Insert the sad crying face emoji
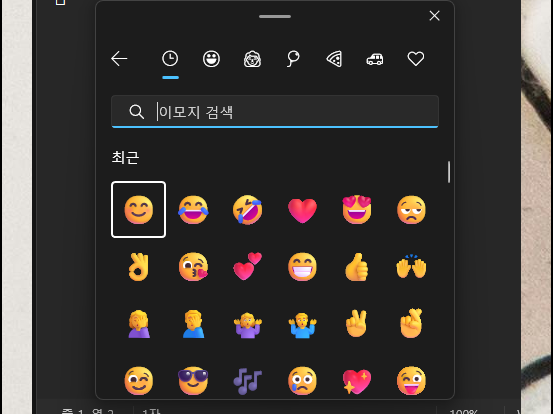The width and height of the screenshot is (553, 414). pos(302,381)
